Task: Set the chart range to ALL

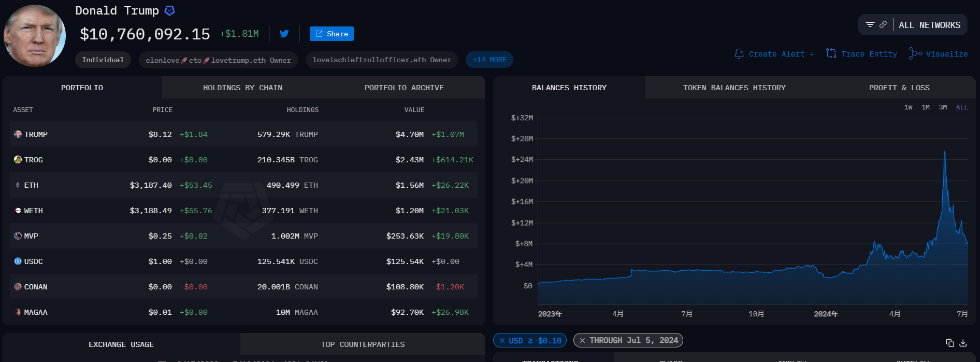Action: point(962,107)
